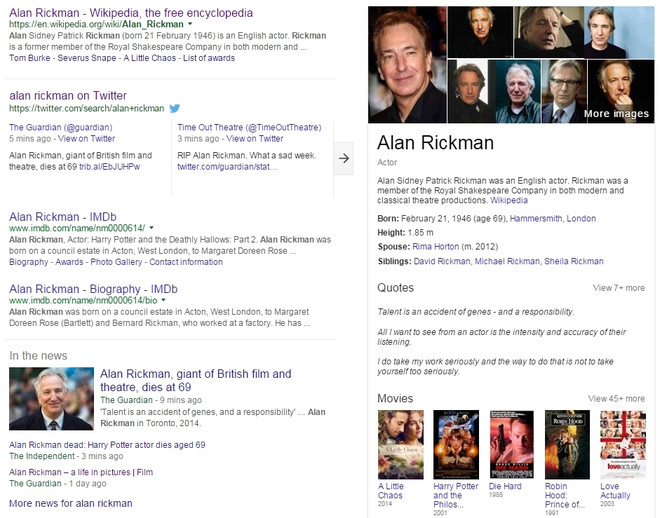Click View on Twitter under Time Out tweet
Screen dimensions: 660x518
click(x=255, y=138)
